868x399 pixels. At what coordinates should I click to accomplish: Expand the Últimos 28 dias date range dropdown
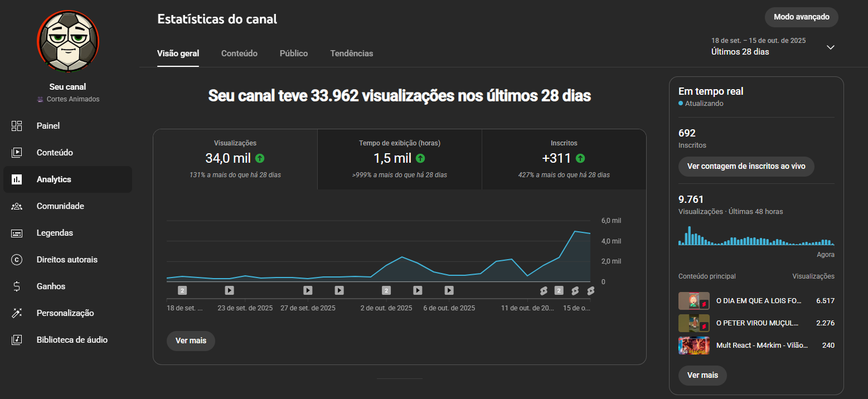[x=830, y=47]
